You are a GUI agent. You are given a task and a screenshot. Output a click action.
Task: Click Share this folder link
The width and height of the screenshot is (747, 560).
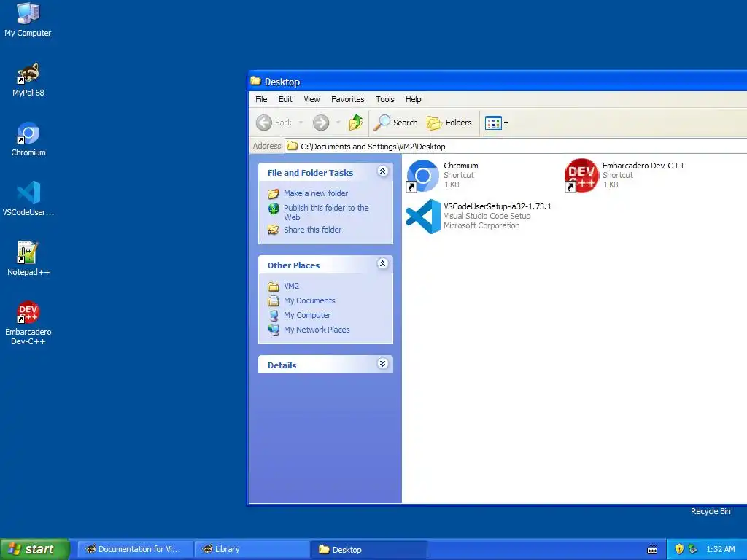312,230
